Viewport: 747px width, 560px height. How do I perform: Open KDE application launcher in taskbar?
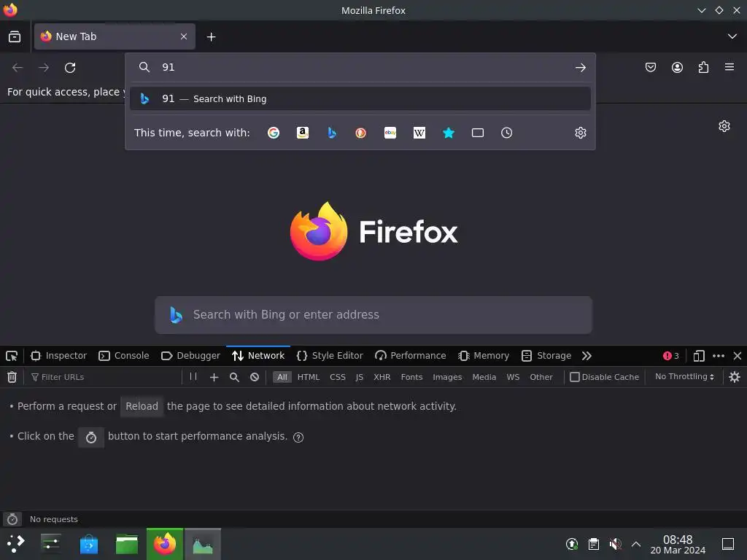pos(16,544)
